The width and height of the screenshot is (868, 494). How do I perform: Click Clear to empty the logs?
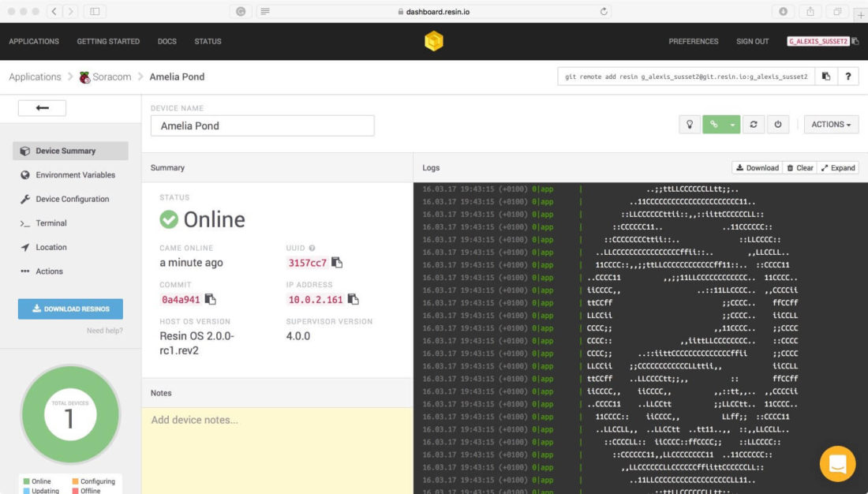(800, 167)
